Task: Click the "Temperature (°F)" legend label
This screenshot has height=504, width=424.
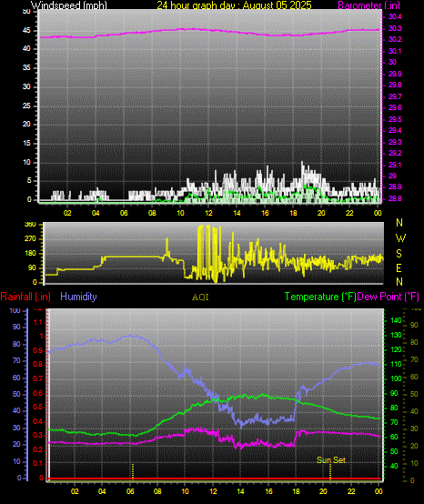Action: [x=320, y=297]
